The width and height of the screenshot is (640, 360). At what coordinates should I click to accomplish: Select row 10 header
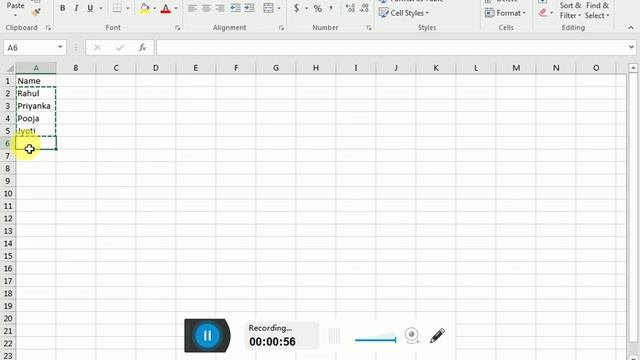click(x=8, y=193)
